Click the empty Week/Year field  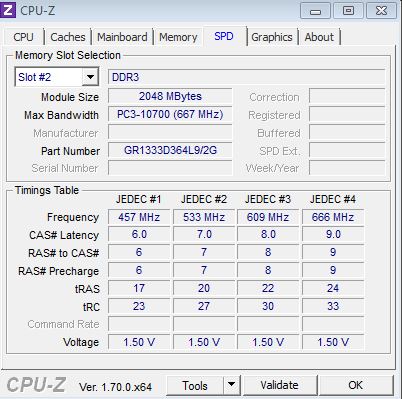pos(347,168)
